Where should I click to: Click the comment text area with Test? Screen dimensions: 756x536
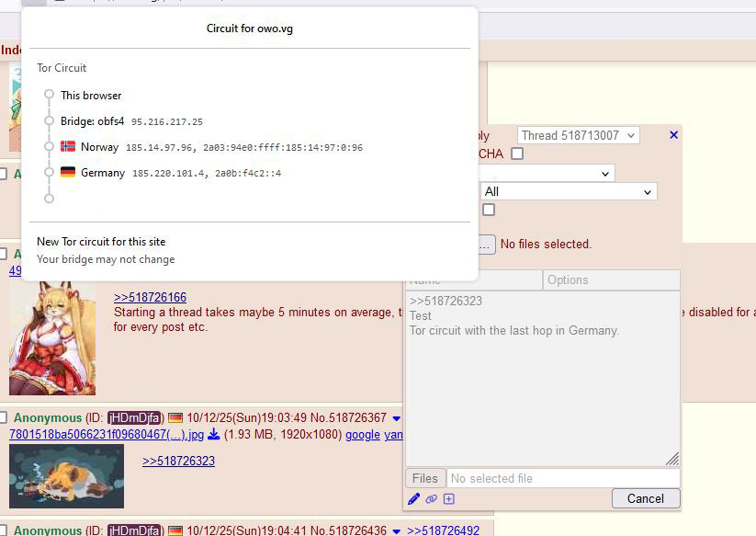543,378
